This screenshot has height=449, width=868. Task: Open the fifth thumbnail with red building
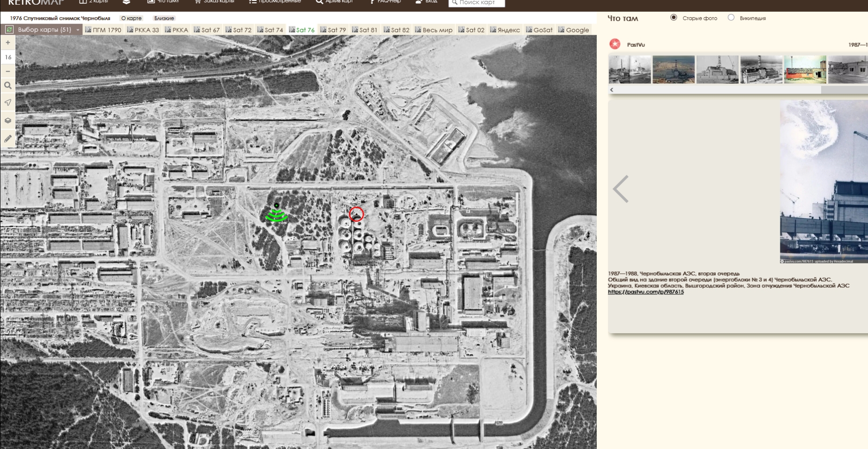805,69
